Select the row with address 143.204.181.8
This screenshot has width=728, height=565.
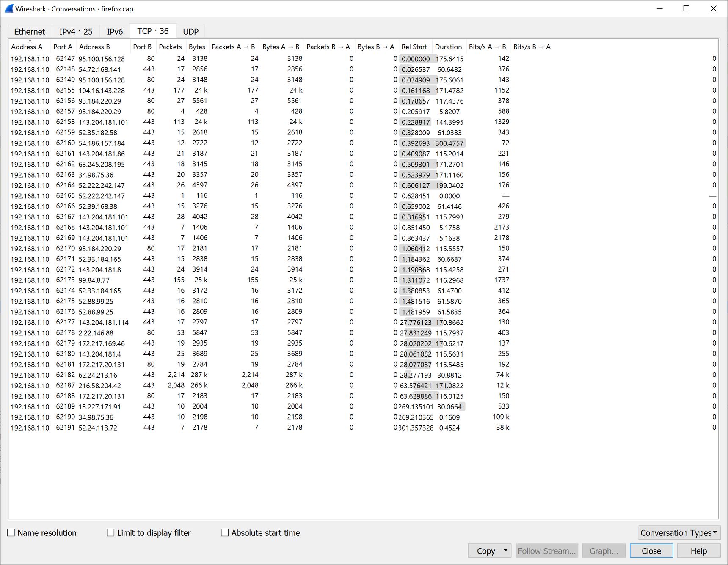[363, 269]
